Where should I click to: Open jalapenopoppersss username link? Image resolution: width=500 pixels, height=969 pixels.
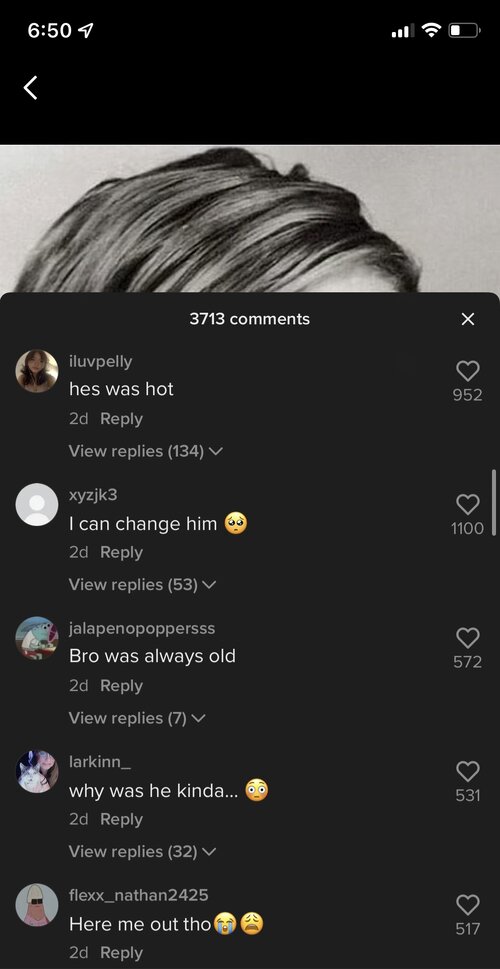pos(142,628)
